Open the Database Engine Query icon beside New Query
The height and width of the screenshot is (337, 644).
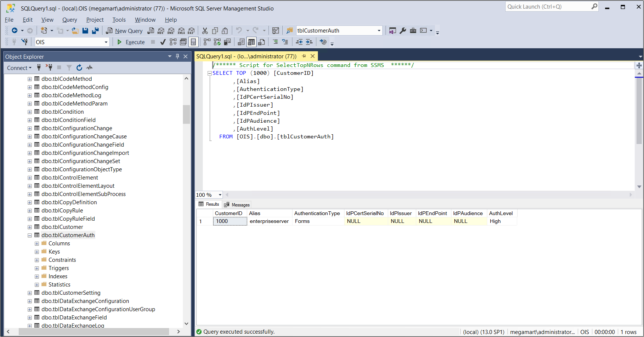click(x=151, y=31)
